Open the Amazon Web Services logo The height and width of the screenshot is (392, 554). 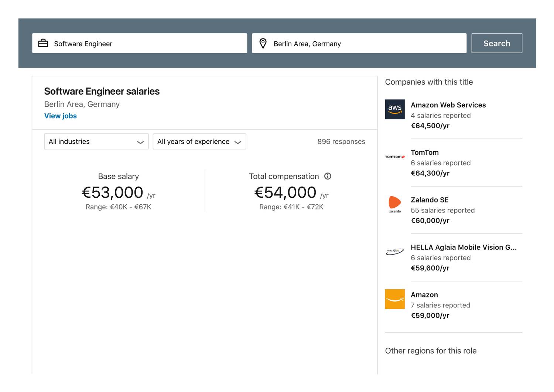395,109
